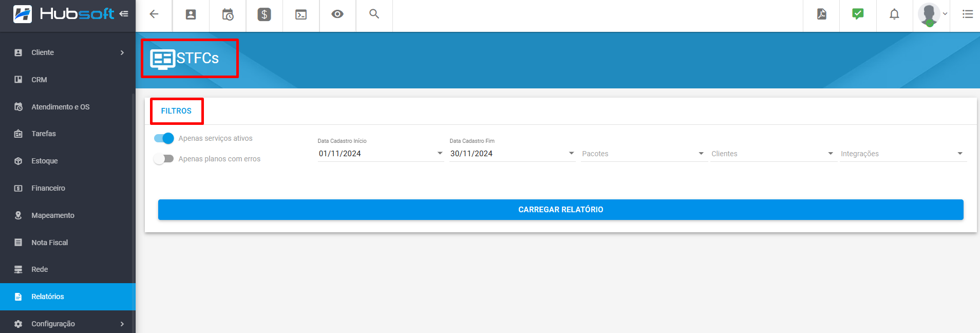Click the Nota Fiscal icon
Viewport: 980px width, 333px height.
(18, 243)
